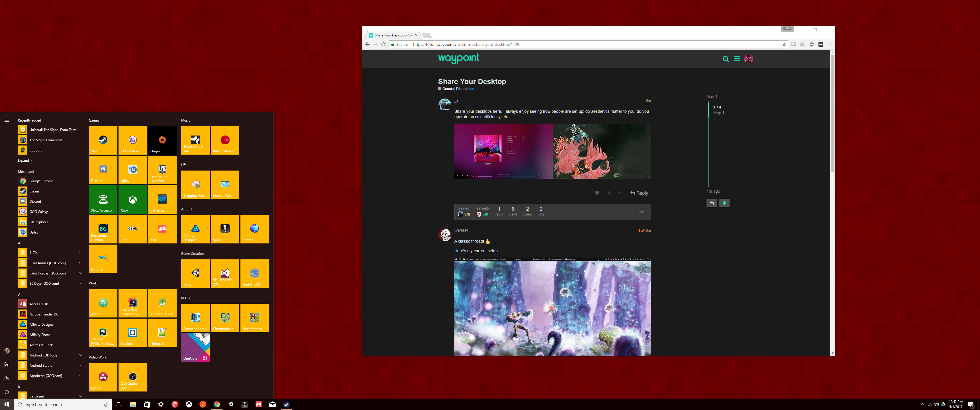Click the topic timeline progress slider
This screenshot has height=410, width=980.
point(709,110)
